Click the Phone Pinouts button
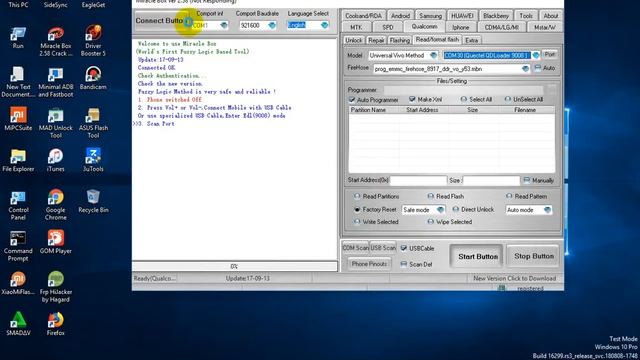This screenshot has height=360, width=640. (x=369, y=264)
